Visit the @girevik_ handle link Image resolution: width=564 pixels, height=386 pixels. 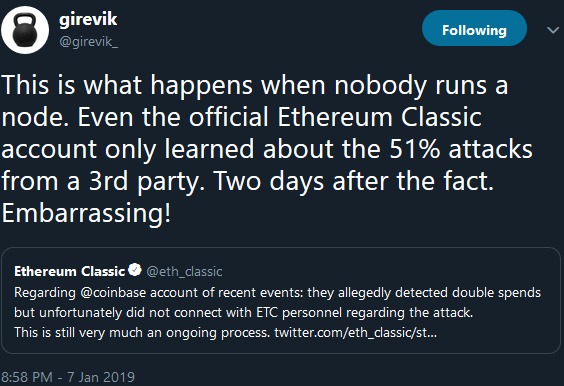[88, 42]
